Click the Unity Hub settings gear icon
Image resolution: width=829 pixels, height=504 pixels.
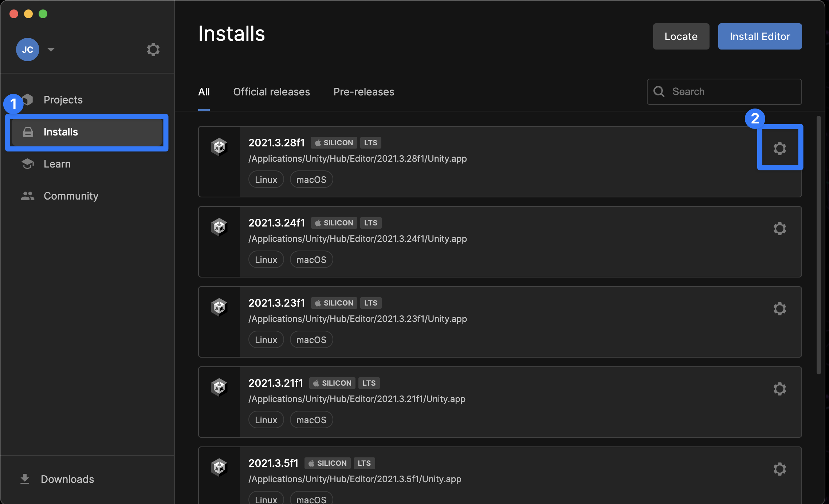click(153, 49)
